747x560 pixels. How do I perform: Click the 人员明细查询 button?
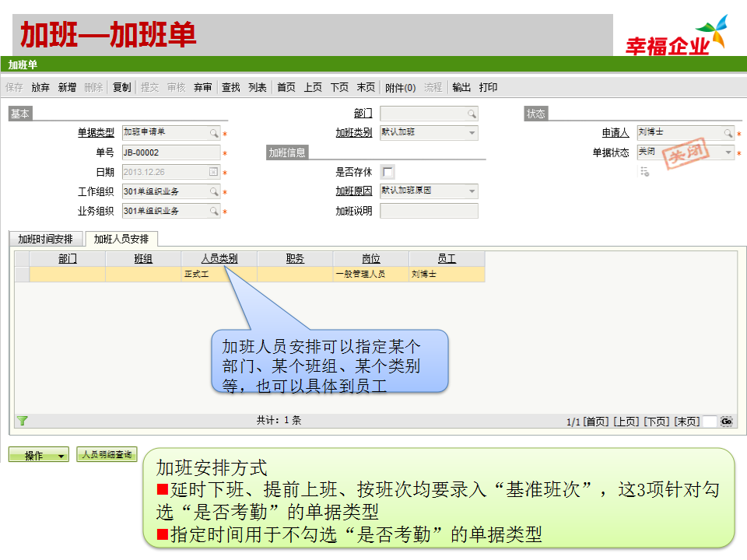[x=106, y=454]
